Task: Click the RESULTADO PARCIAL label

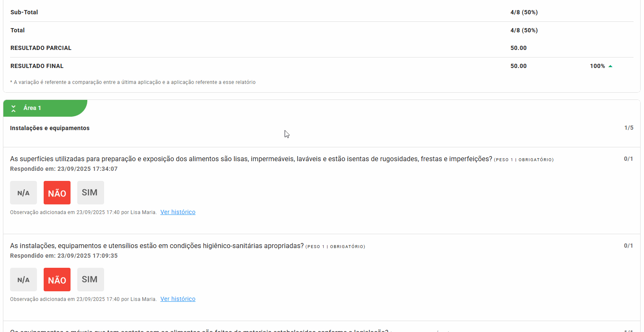Action: pos(41,48)
